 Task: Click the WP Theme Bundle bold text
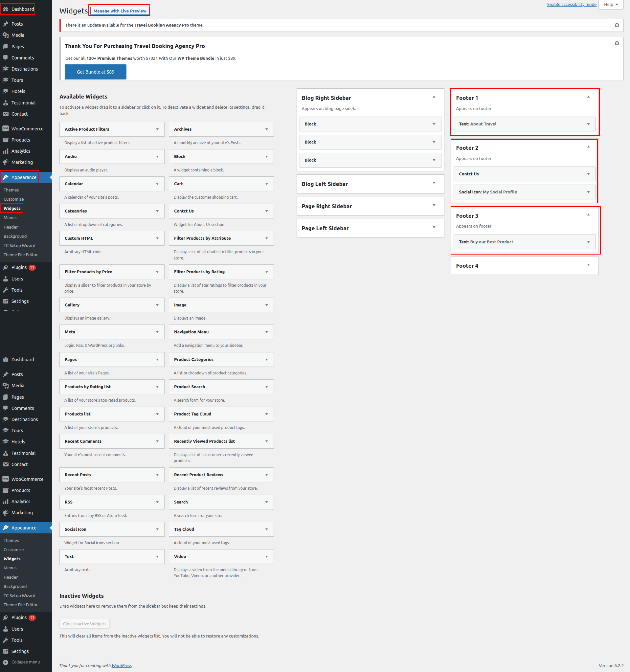196,58
